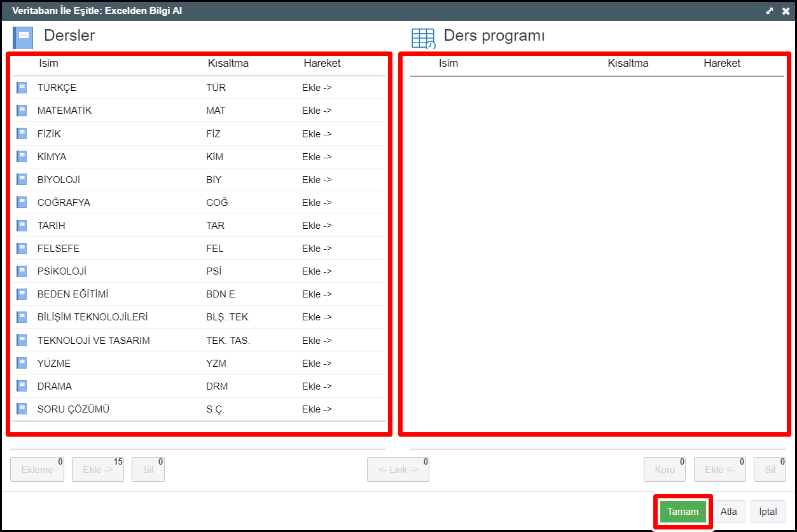
Task: Click Ekle -> for DRAMA
Action: point(317,386)
